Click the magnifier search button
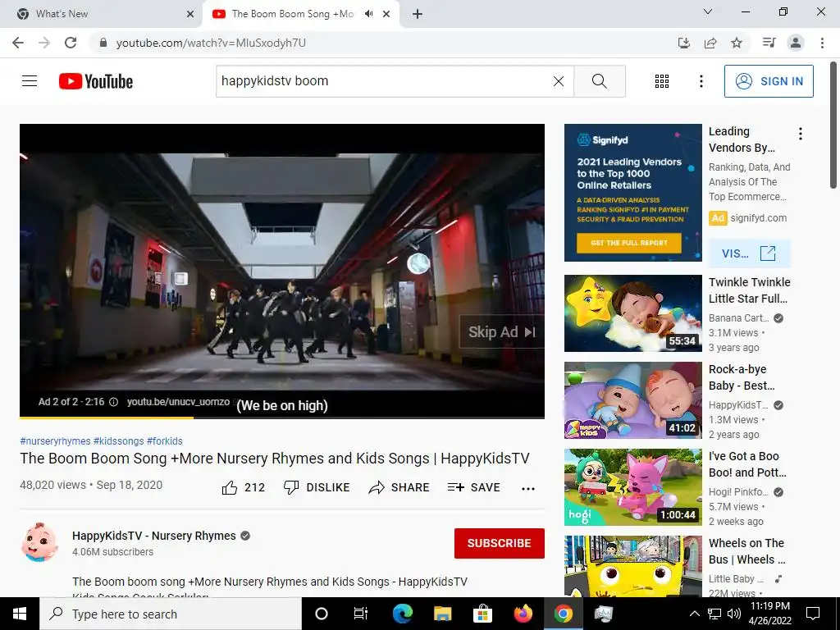The width and height of the screenshot is (840, 630). [600, 81]
